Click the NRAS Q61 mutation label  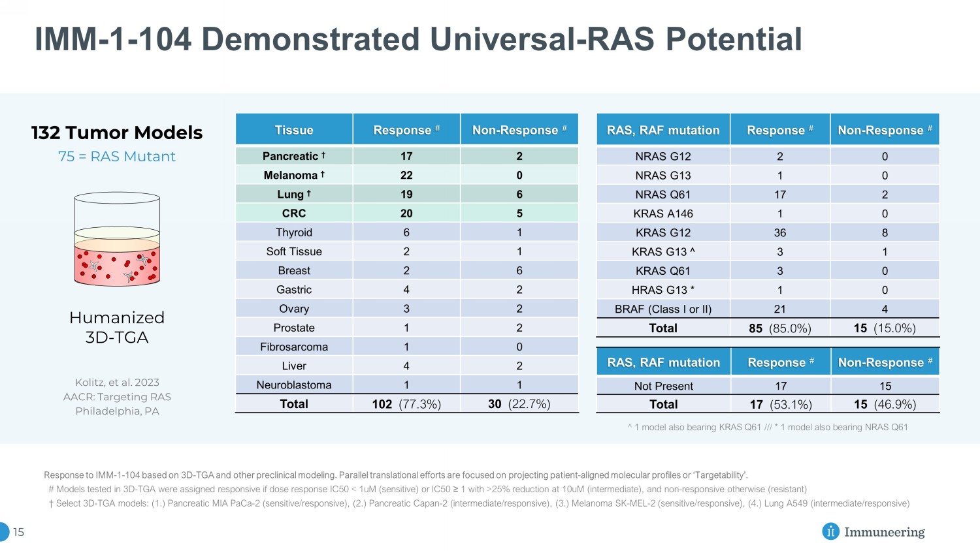click(663, 195)
